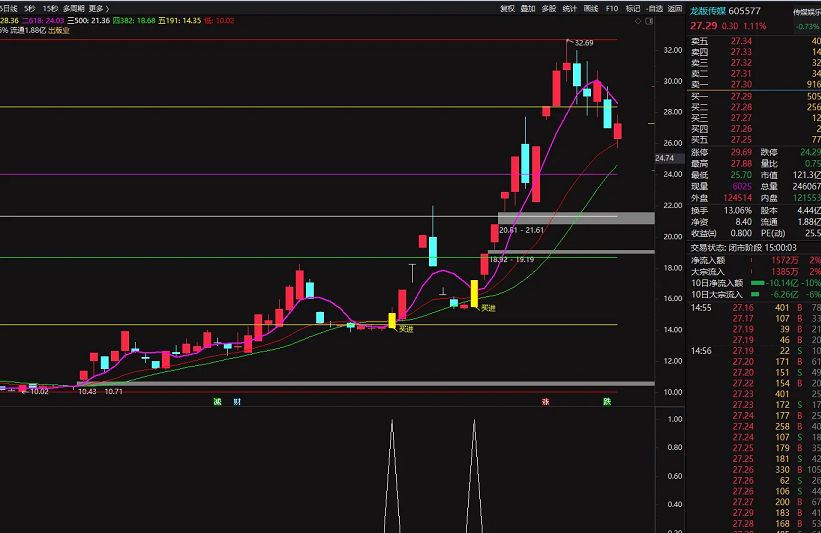The width and height of the screenshot is (821, 533).
Task: Click the 四382: 18.68 moving average label
Action: tap(134, 20)
